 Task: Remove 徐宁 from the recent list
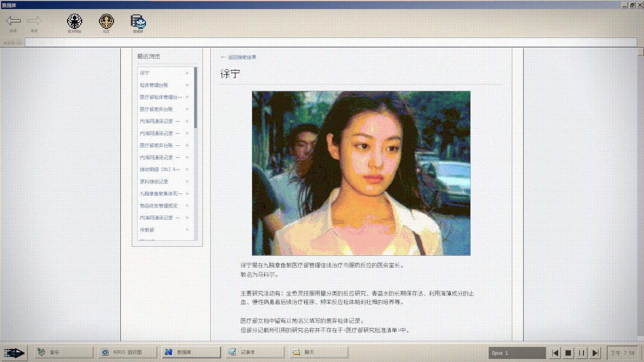(x=187, y=73)
